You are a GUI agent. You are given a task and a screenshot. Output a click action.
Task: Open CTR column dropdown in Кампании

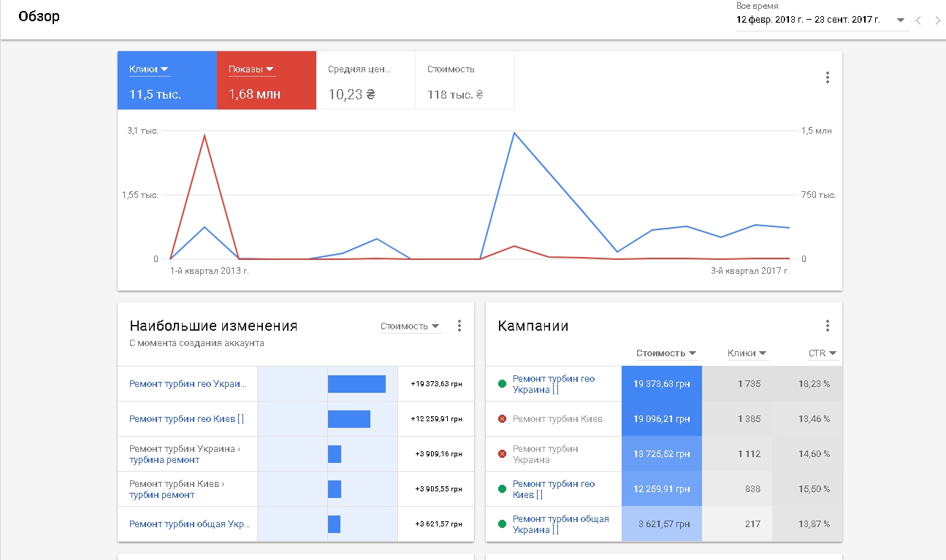coord(823,353)
